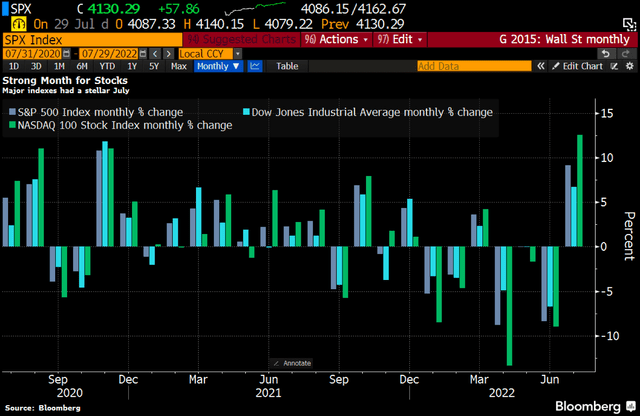Click the undo arrow icon

pos(607,53)
